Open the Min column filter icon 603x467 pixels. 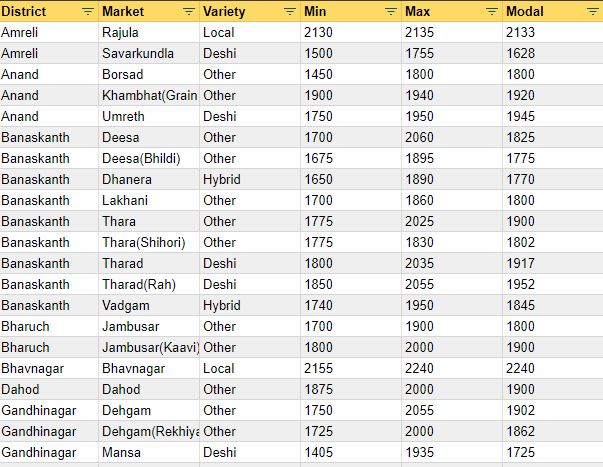[x=390, y=11]
